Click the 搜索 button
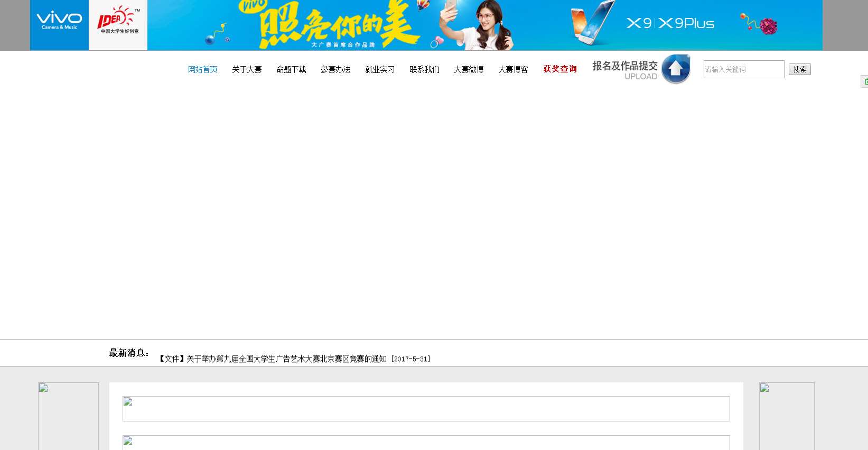This screenshot has width=868, height=450. click(x=800, y=69)
